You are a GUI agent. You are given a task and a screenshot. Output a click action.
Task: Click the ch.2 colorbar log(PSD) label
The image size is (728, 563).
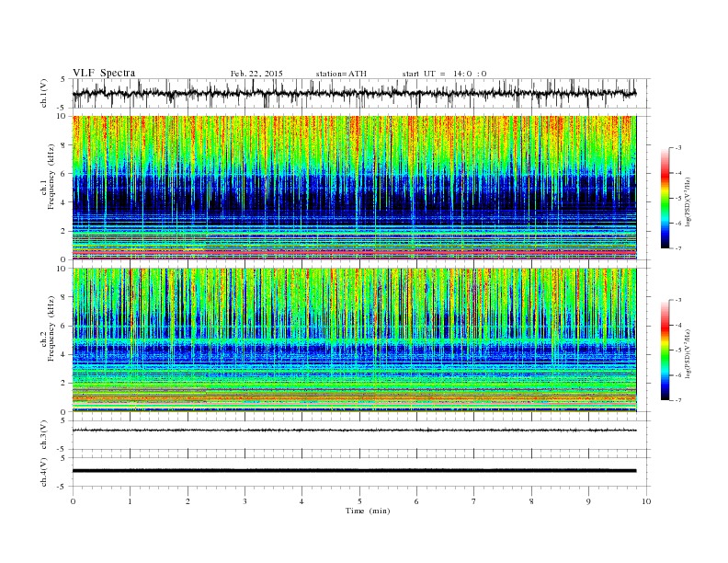coord(688,353)
